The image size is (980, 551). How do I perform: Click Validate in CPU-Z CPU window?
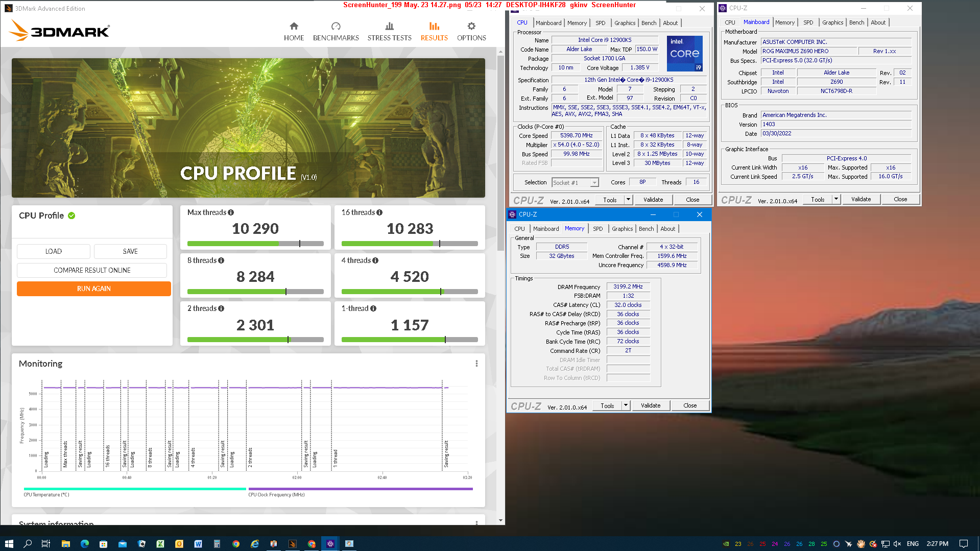(x=653, y=200)
